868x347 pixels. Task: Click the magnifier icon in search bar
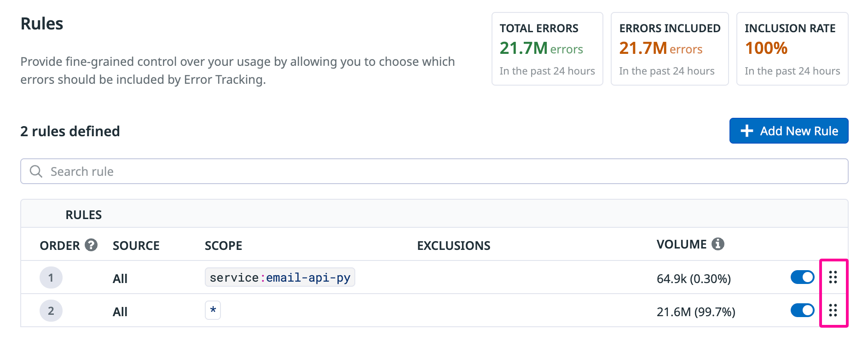[x=36, y=172]
